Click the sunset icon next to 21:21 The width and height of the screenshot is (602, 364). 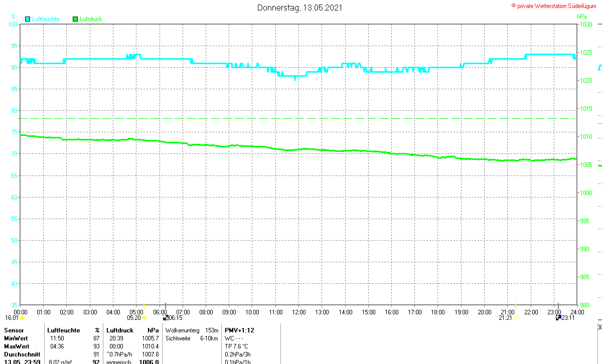(516, 318)
